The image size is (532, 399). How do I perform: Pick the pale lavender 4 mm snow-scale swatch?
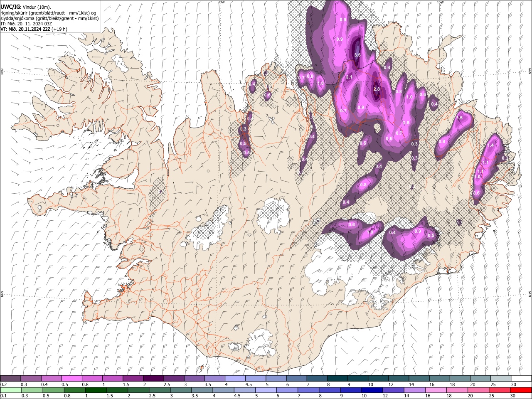(235, 379)
